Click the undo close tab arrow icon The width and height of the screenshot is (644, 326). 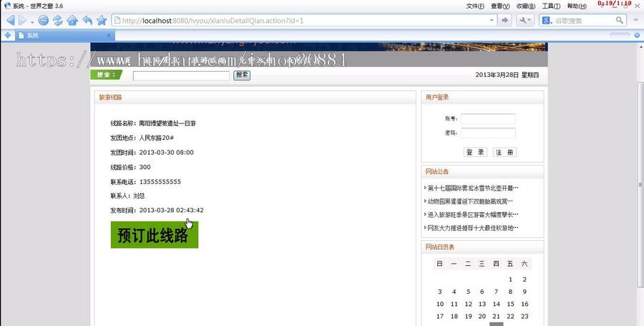[x=87, y=20]
